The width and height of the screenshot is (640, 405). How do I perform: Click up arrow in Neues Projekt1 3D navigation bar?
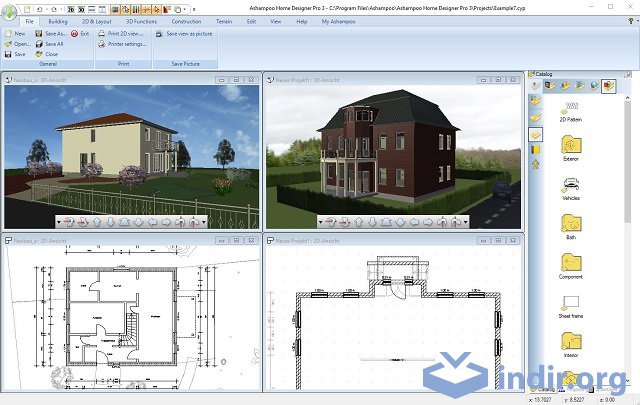tap(359, 222)
